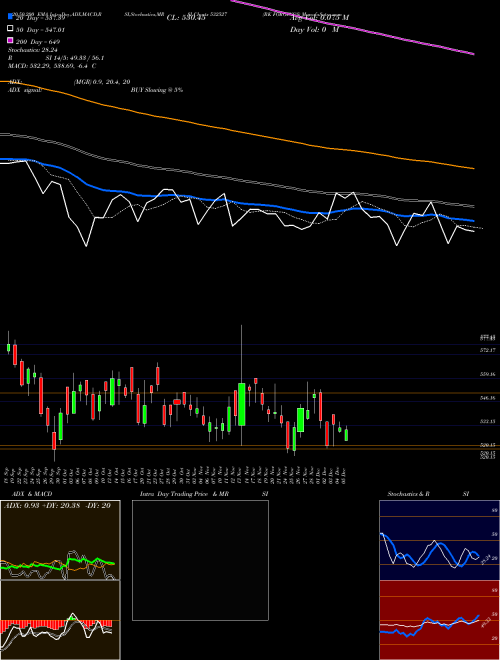
Task: Click the 546.16 price axis label
Action: [488, 397]
